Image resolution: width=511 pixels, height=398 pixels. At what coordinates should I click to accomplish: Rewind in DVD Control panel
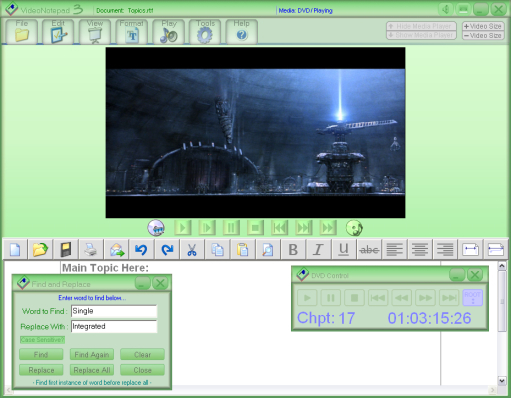402,297
